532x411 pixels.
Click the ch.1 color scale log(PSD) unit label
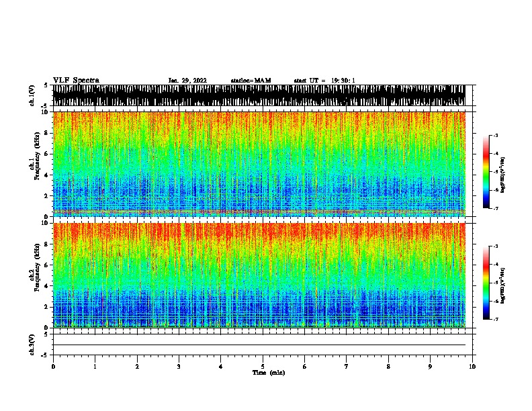(503, 175)
